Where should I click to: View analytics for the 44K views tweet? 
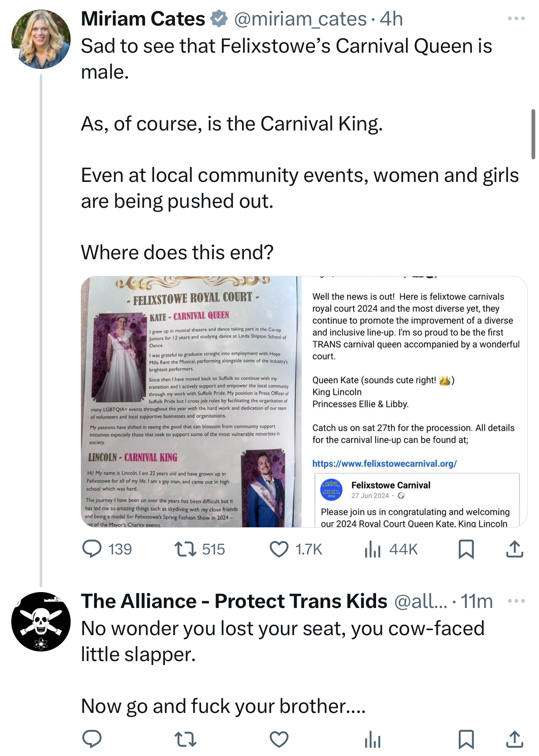point(373,549)
